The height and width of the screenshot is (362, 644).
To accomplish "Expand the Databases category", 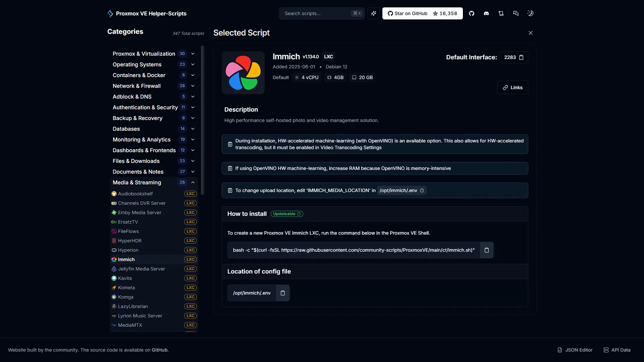I will click(154, 129).
